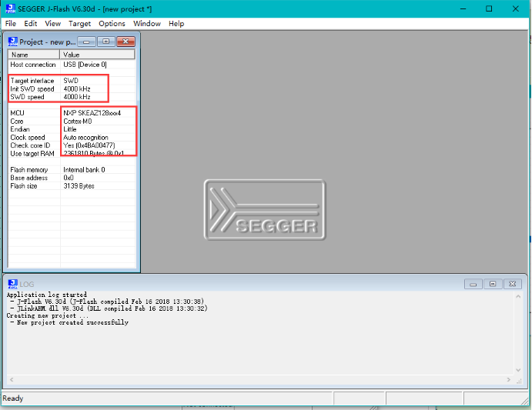532x410 pixels.
Task: Close the J-Flash main window
Action: tap(515, 8)
